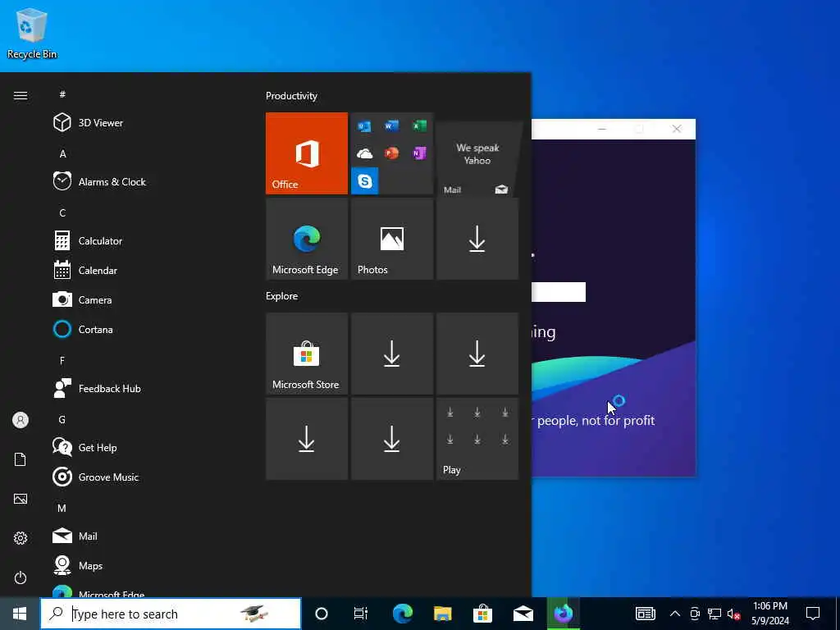Click the Cortana circle on taskbar
The height and width of the screenshot is (630, 840).
click(322, 614)
